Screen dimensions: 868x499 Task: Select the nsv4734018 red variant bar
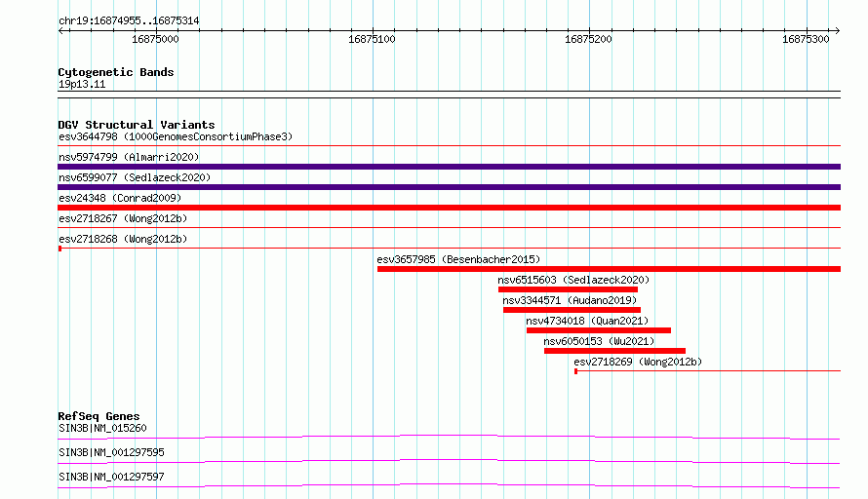(x=599, y=330)
